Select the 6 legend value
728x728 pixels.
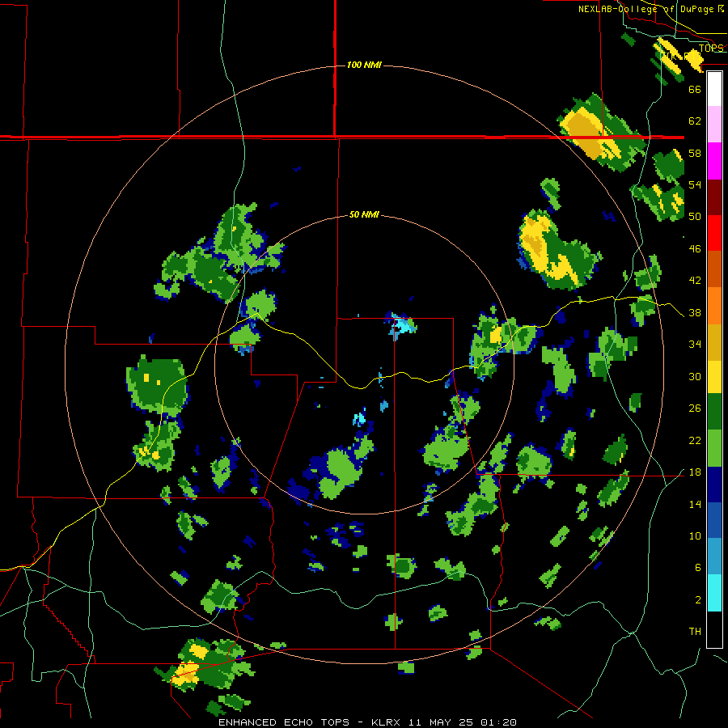(x=698, y=568)
